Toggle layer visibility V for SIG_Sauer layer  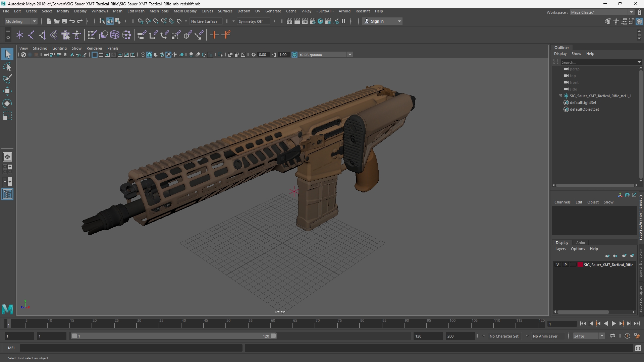558,265
